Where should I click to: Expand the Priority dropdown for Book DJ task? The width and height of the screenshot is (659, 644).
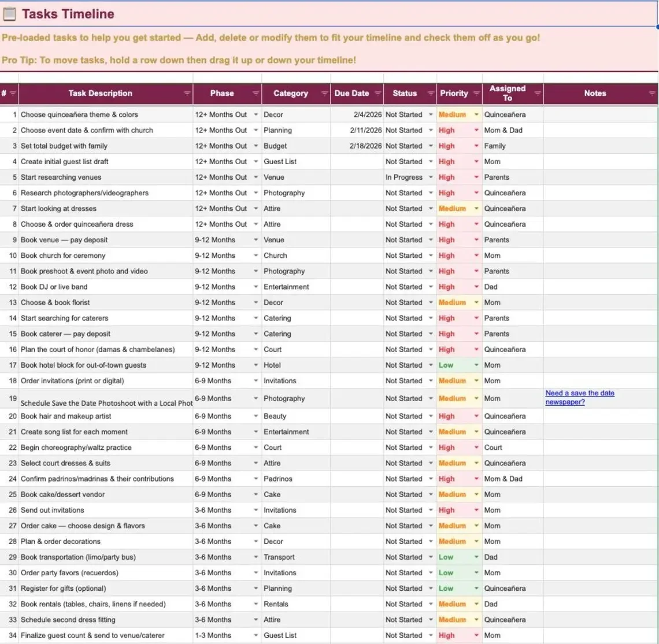[x=475, y=286]
